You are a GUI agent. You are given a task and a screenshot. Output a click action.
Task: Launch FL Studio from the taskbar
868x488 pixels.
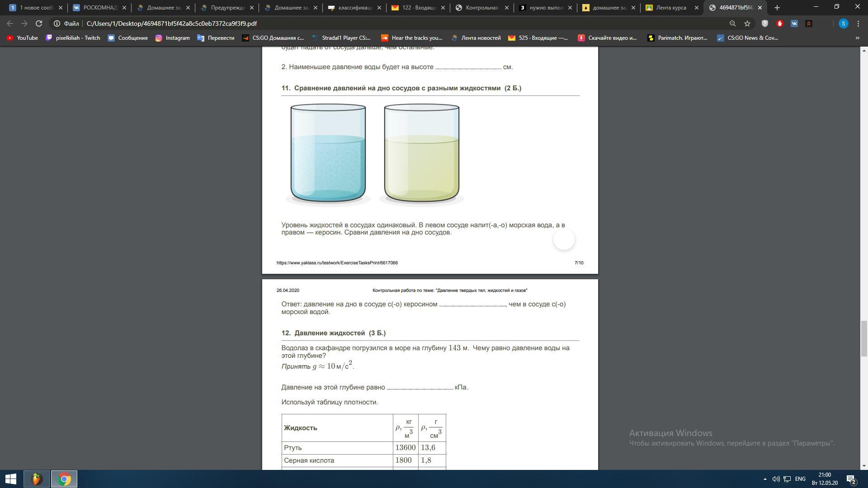pos(37,479)
